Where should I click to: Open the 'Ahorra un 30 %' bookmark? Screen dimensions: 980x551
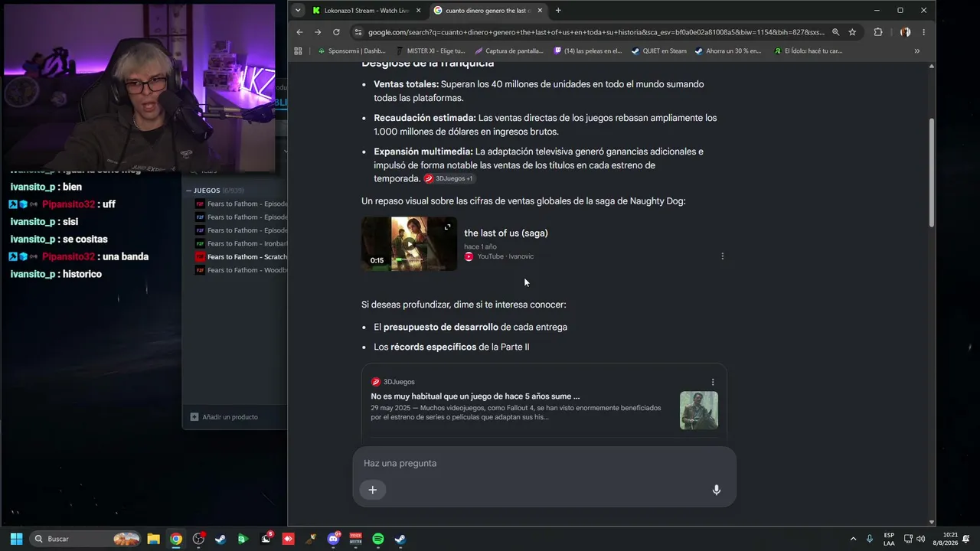click(728, 51)
